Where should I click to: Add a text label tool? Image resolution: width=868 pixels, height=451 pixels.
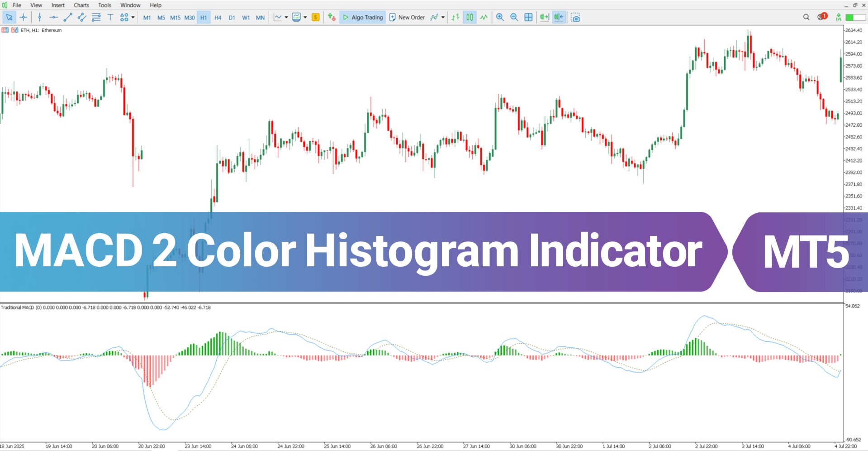[110, 17]
